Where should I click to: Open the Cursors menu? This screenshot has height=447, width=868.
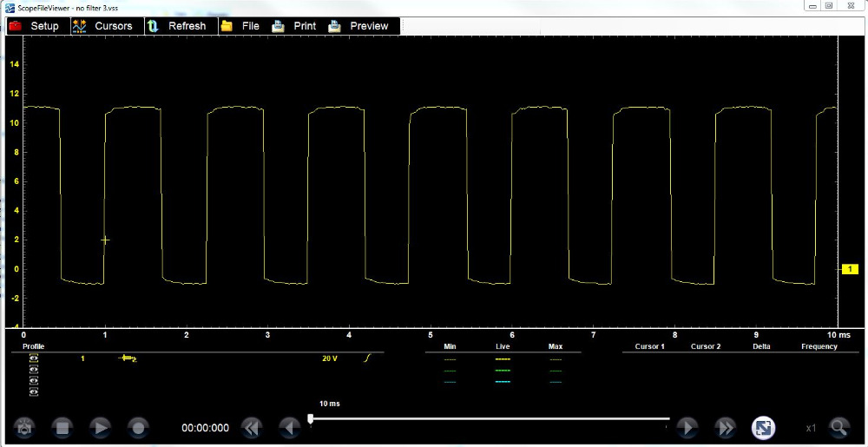[102, 26]
